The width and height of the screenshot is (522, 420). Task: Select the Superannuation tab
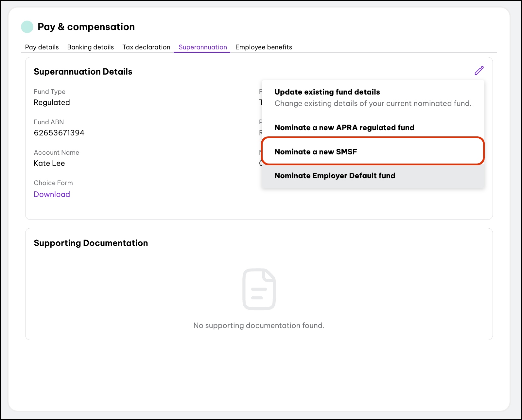point(202,47)
